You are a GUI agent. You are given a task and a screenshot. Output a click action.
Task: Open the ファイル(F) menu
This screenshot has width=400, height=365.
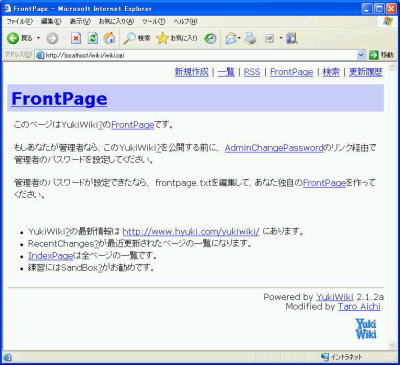coord(20,22)
